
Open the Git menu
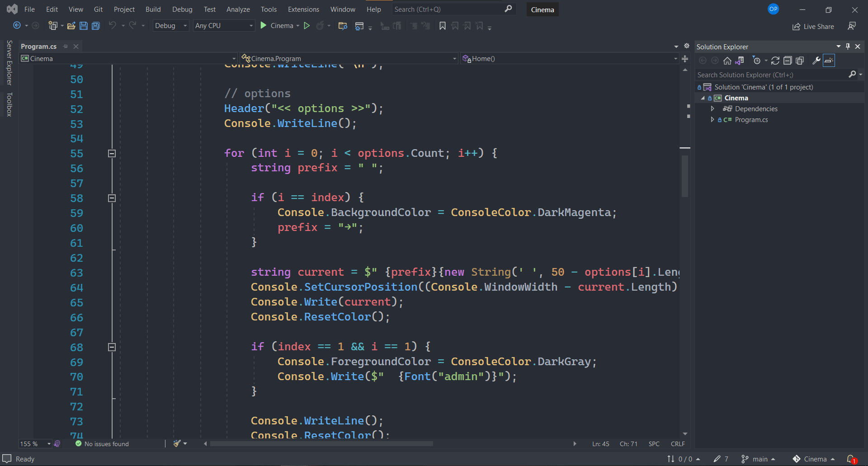(98, 9)
